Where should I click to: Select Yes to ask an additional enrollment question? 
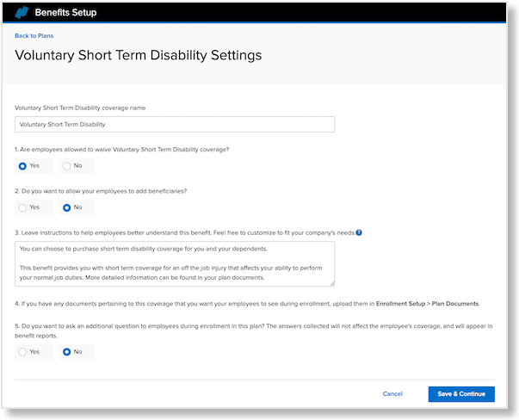[x=23, y=352]
